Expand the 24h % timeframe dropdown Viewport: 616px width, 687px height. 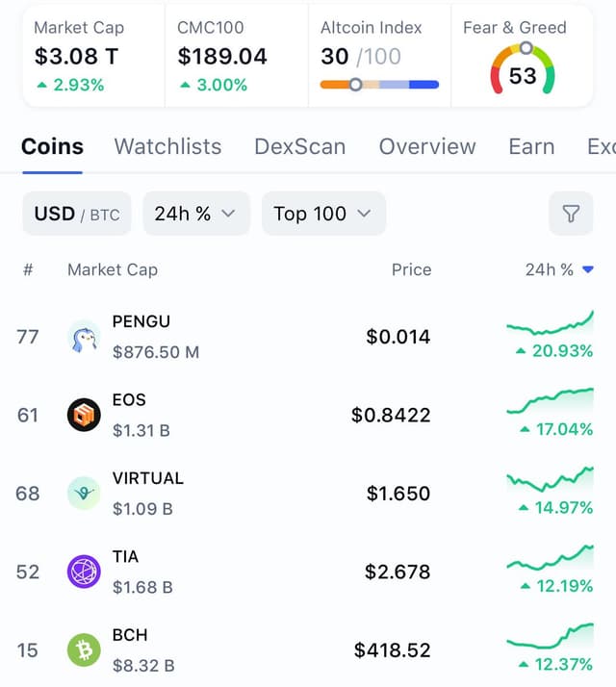coord(196,214)
